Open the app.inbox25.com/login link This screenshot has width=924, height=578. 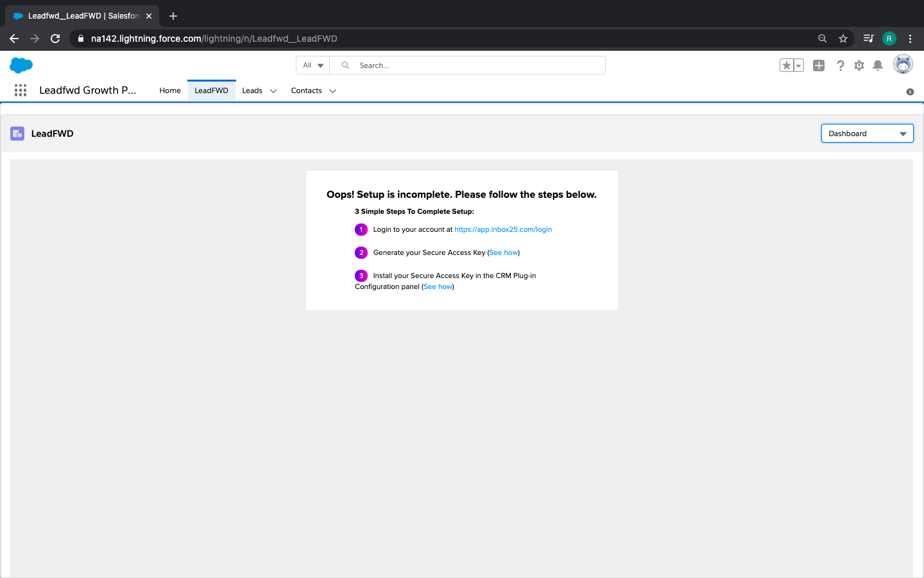[503, 229]
